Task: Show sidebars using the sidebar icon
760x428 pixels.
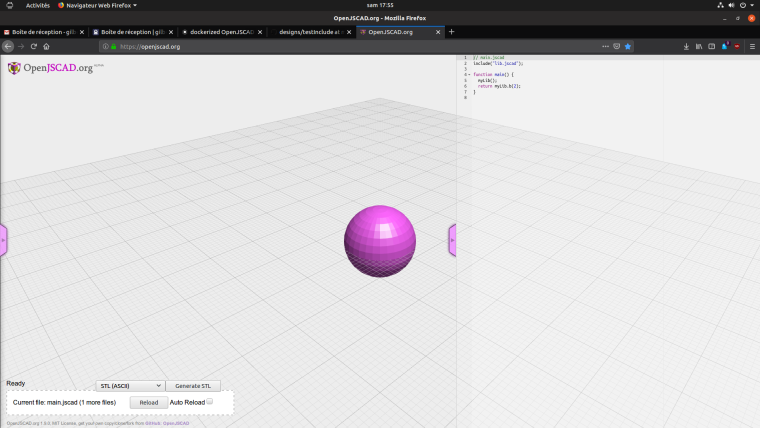Action: [x=712, y=47]
